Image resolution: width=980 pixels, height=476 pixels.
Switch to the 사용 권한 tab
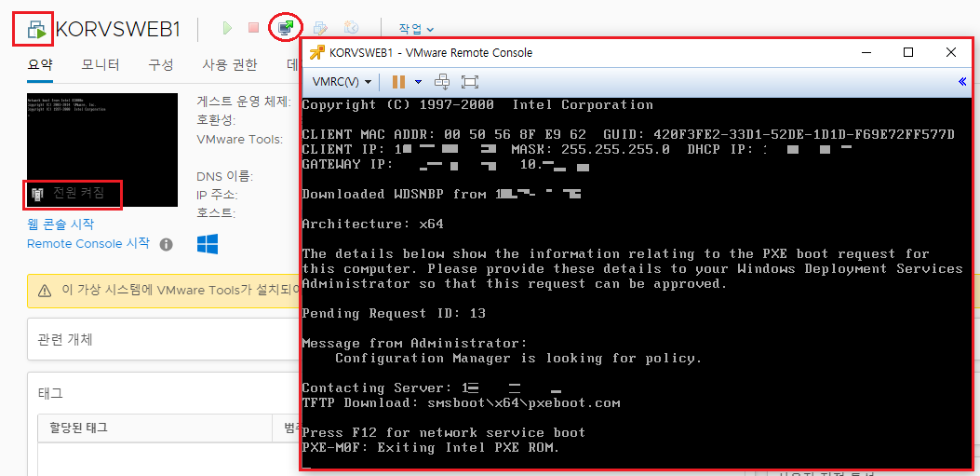click(x=229, y=64)
